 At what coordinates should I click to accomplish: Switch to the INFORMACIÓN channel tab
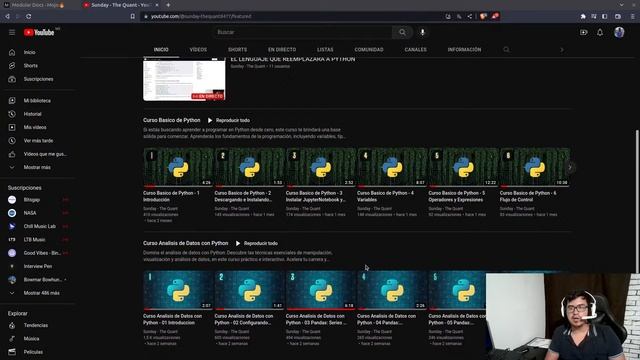point(464,49)
